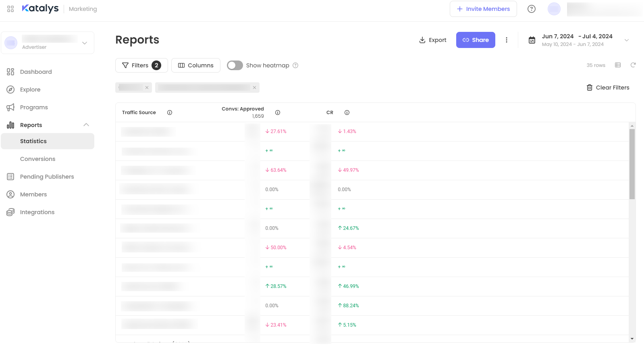
Task: Refresh the report with reload icon
Action: point(633,65)
